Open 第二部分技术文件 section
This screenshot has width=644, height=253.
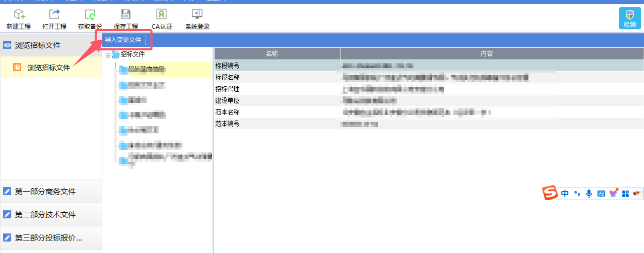(45, 214)
